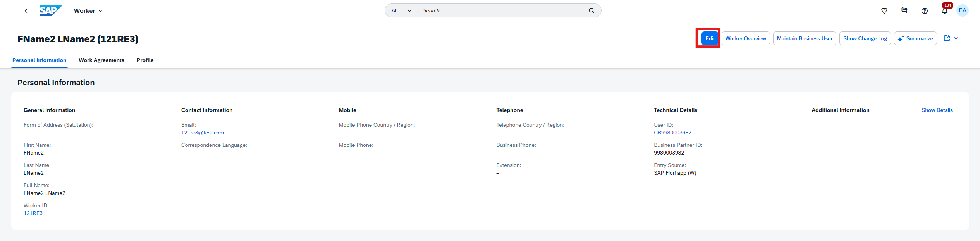The width and height of the screenshot is (980, 241).
Task: Click Show Change Log
Action: point(865,38)
